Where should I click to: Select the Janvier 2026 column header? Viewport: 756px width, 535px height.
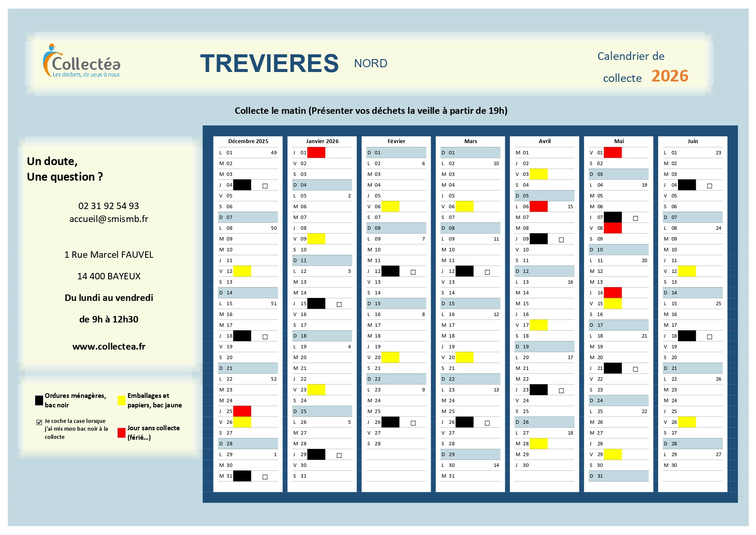(322, 141)
